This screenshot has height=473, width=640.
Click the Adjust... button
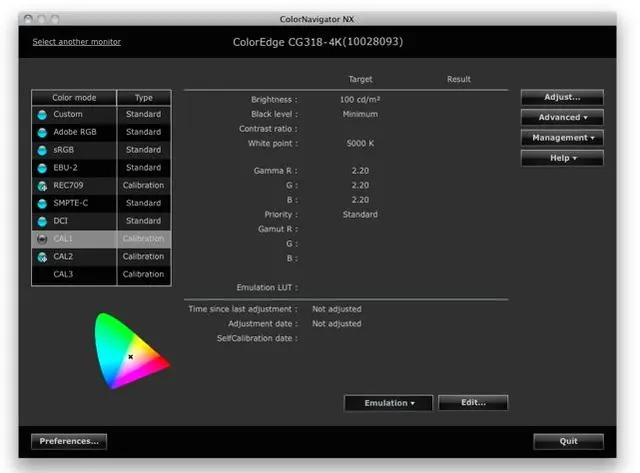(562, 97)
